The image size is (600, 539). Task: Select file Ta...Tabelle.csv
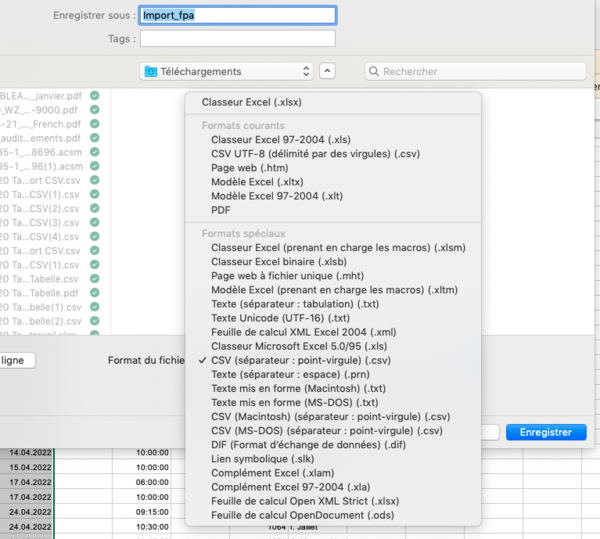[40, 279]
